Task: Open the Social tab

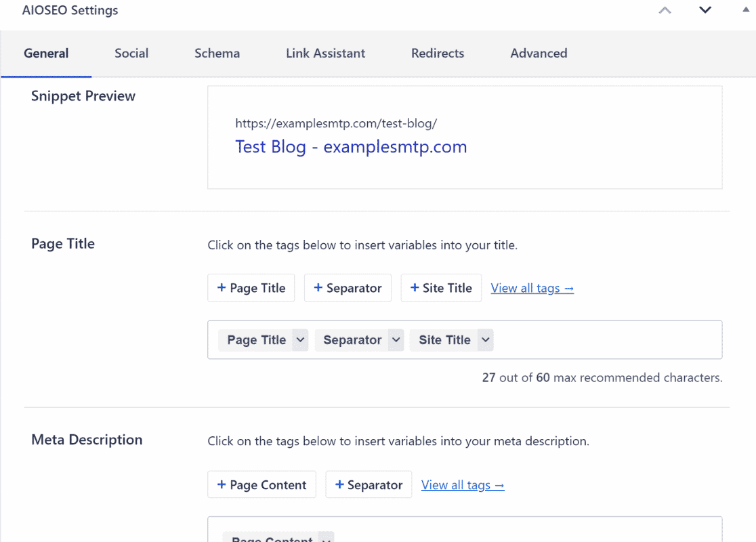Action: [x=131, y=54]
